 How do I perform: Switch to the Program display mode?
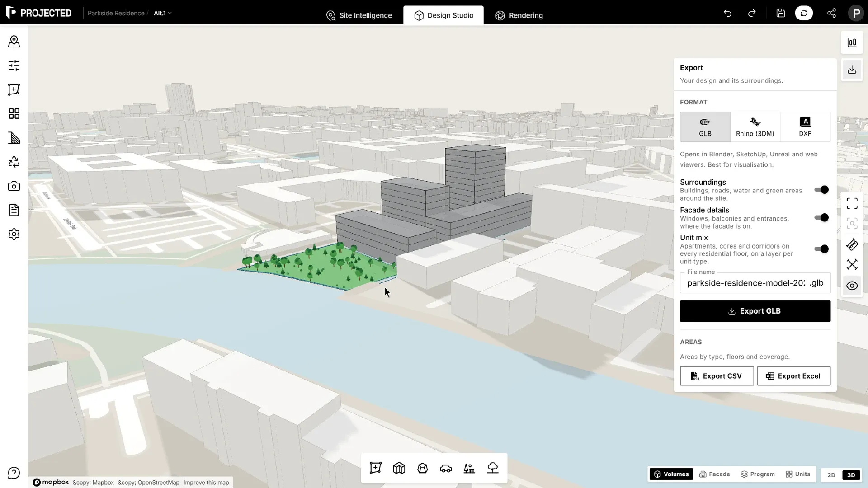coord(758,474)
